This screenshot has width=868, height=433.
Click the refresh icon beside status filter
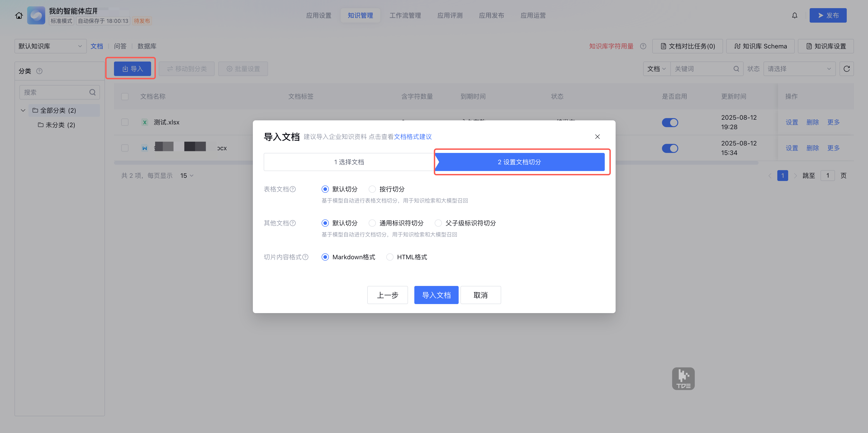tap(847, 69)
